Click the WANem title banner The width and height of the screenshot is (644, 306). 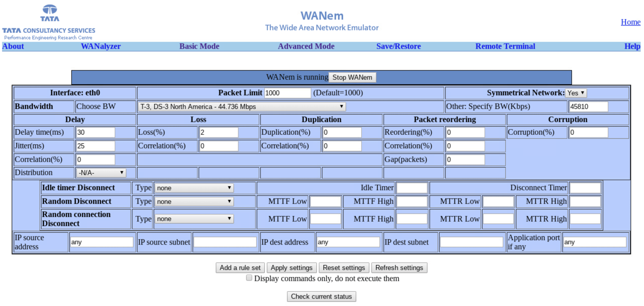pos(322,21)
